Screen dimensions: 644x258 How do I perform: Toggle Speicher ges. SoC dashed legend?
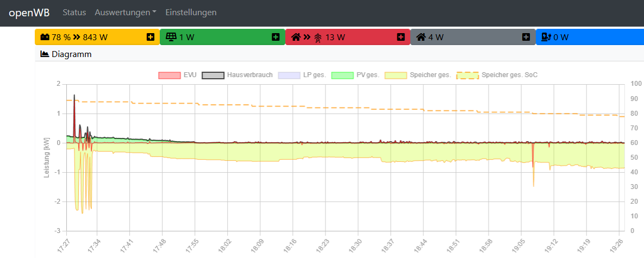(497, 75)
